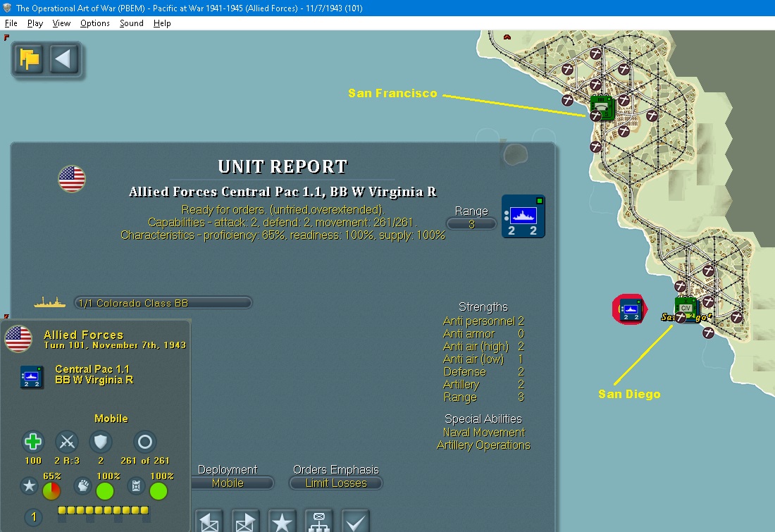
Task: Open the Play menu
Action: [35, 23]
